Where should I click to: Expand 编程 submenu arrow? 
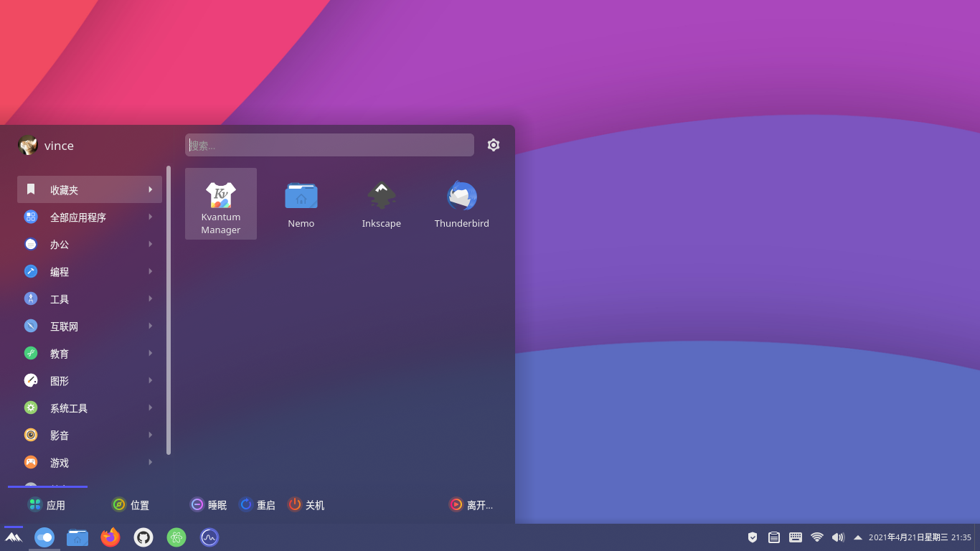(151, 271)
